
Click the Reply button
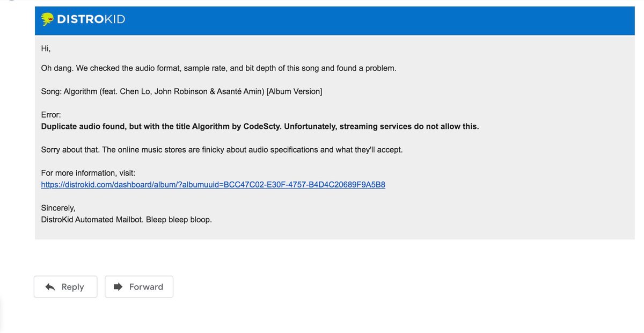point(65,287)
